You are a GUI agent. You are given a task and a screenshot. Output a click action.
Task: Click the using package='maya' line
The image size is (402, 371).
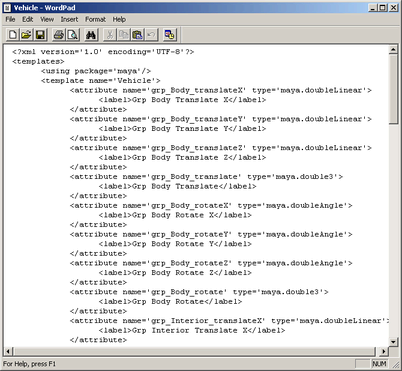tap(96, 71)
